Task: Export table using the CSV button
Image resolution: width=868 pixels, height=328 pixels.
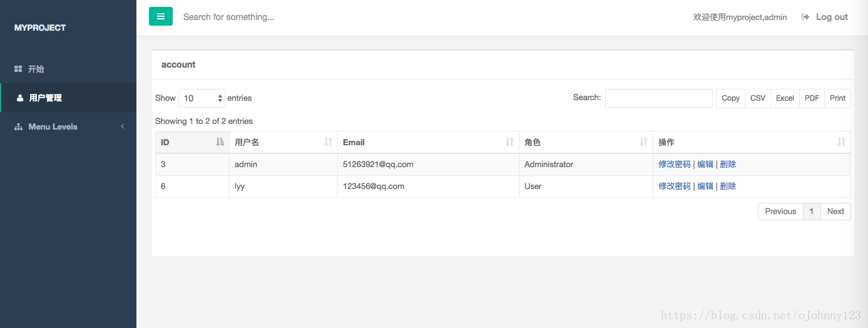Action: 758,98
